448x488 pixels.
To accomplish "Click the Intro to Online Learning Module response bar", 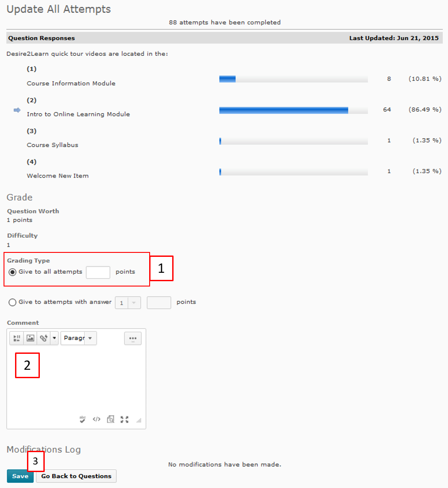I will [293, 110].
